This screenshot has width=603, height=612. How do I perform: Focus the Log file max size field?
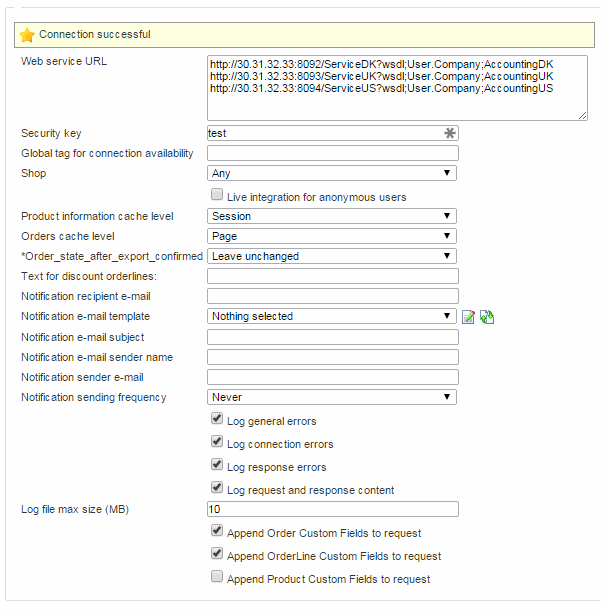click(x=332, y=509)
